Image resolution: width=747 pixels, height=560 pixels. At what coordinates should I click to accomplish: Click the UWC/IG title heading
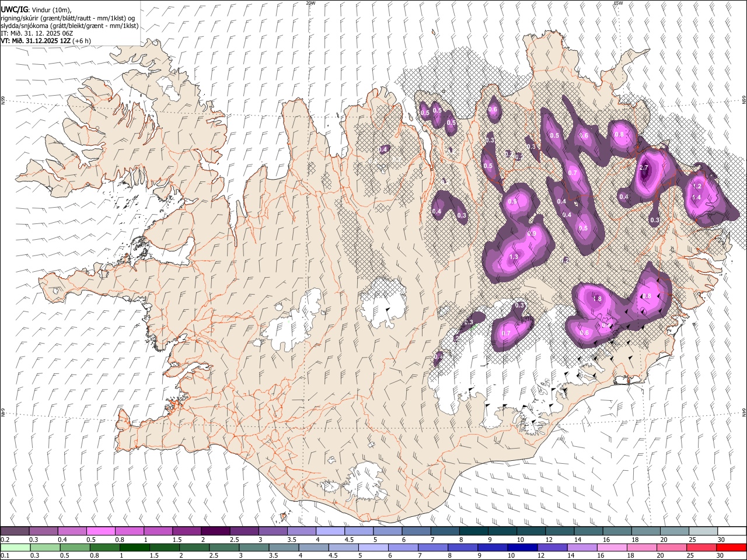click(x=13, y=10)
